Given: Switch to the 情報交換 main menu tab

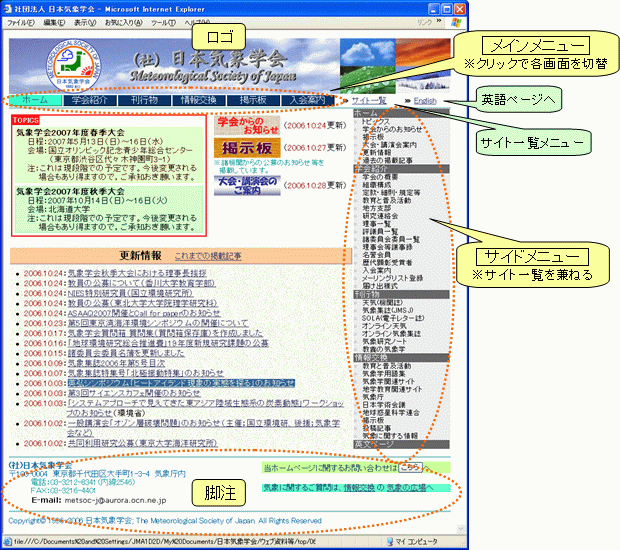Looking at the screenshot, I should point(199,100).
